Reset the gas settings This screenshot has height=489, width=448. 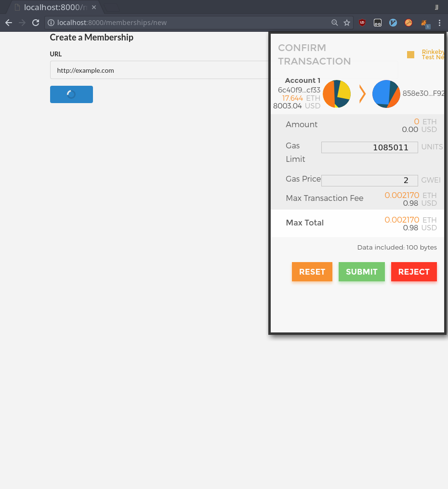312,272
